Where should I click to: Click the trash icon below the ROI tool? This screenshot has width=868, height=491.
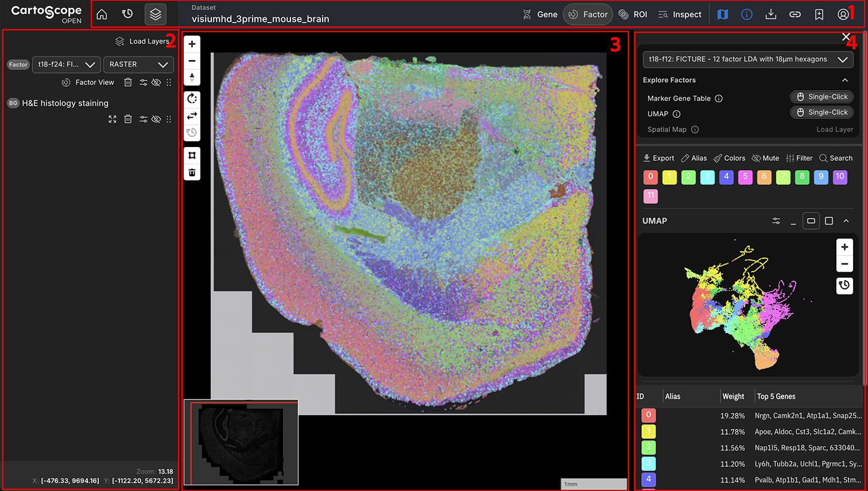(192, 172)
